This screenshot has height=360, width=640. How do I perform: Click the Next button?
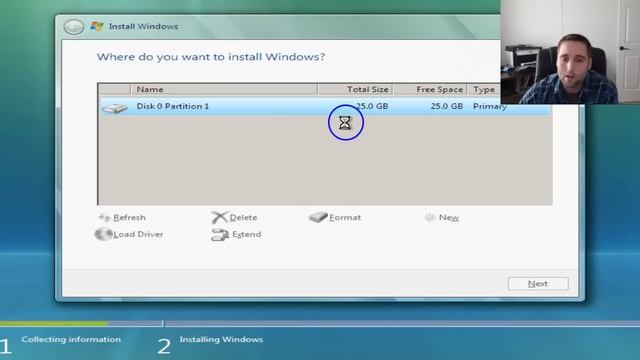click(538, 284)
